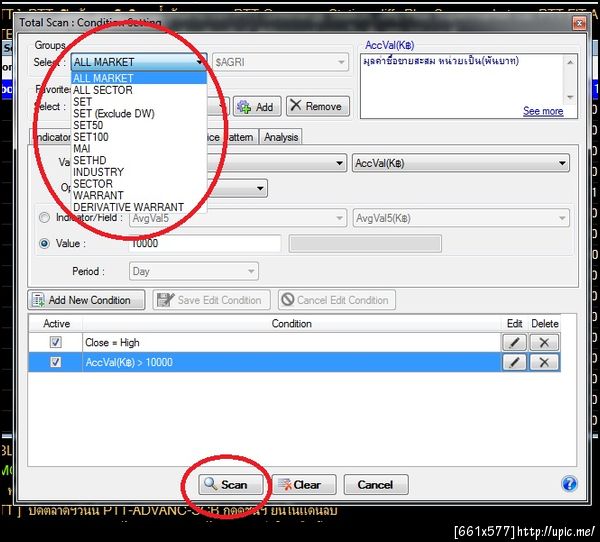Click the Add favorite button
600x542 pixels.
click(x=257, y=106)
